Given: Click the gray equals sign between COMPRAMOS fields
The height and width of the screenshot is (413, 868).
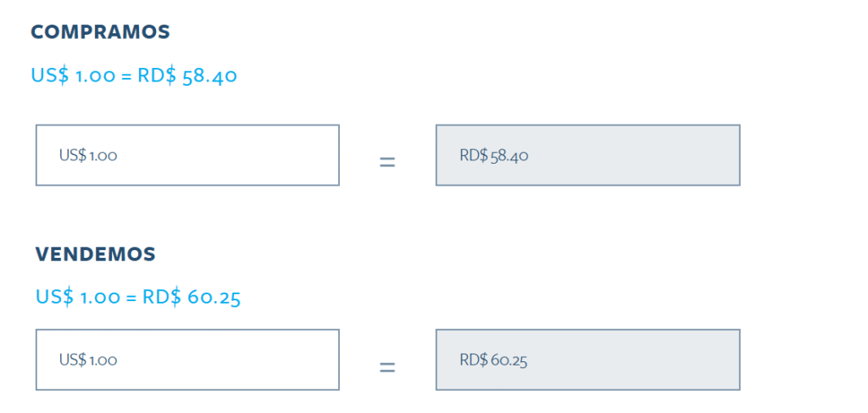Looking at the screenshot, I should (x=387, y=162).
